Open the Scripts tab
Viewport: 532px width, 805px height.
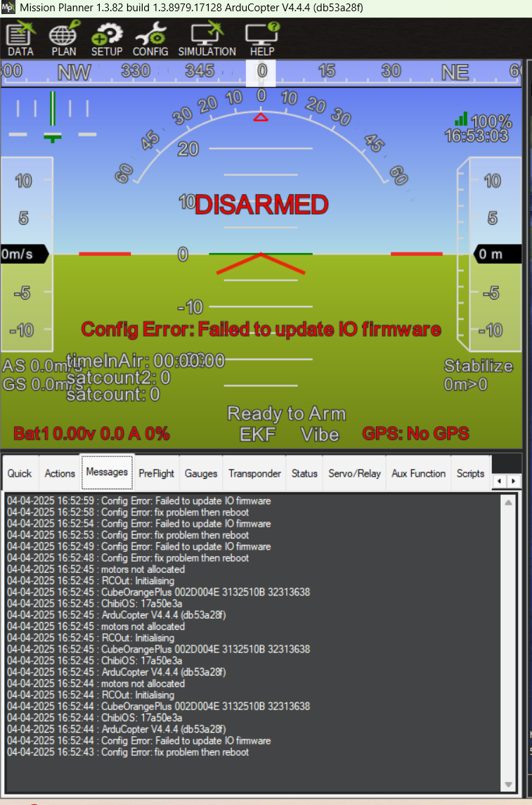click(470, 473)
